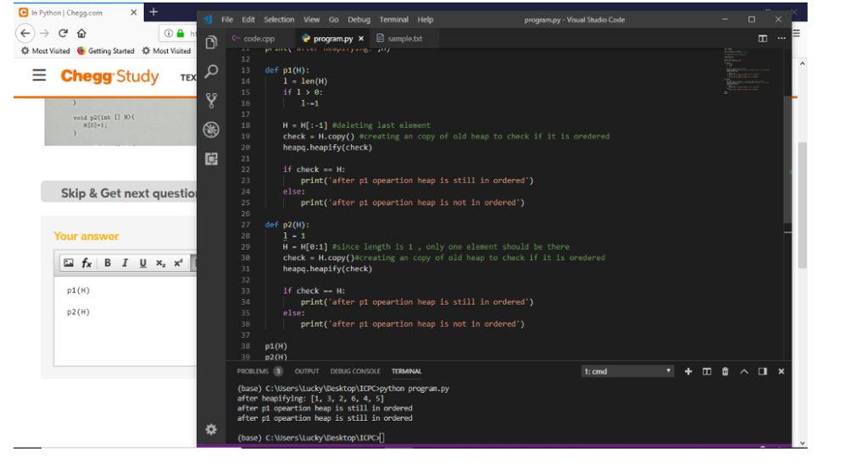The width and height of the screenshot is (868, 470).
Task: Click line 20 'heapq.heapify(check)' in editor
Action: [x=327, y=147]
